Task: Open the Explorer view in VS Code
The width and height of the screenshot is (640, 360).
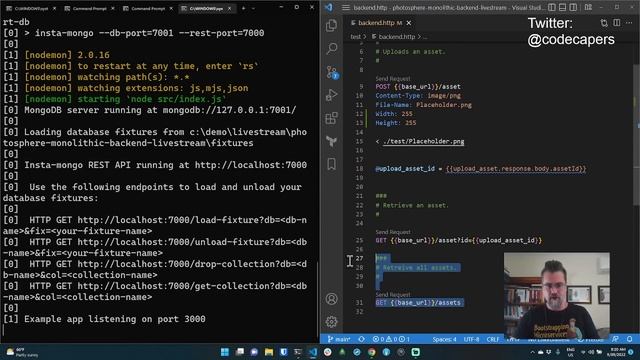Action: [331, 26]
